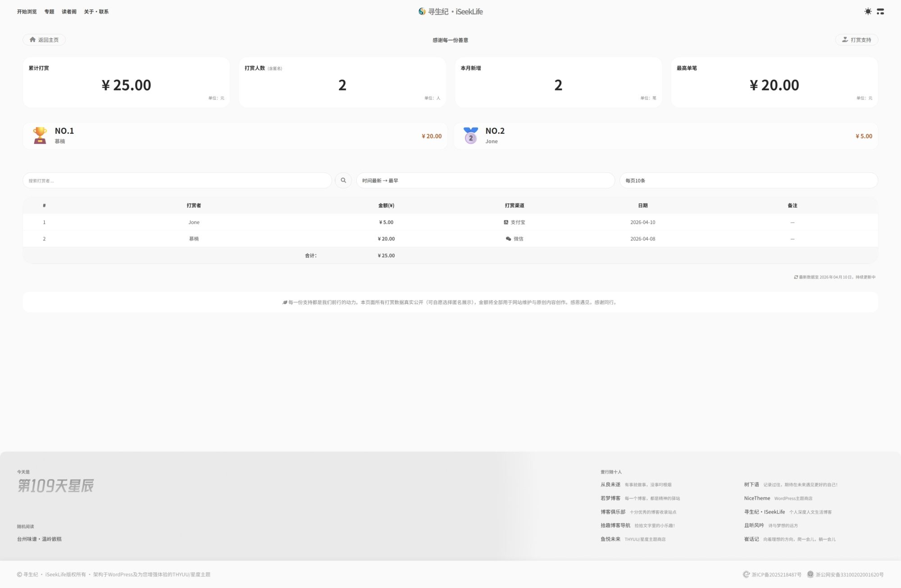Click the NO.2 silver medal icon
The image size is (901, 588).
pyautogui.click(x=471, y=135)
